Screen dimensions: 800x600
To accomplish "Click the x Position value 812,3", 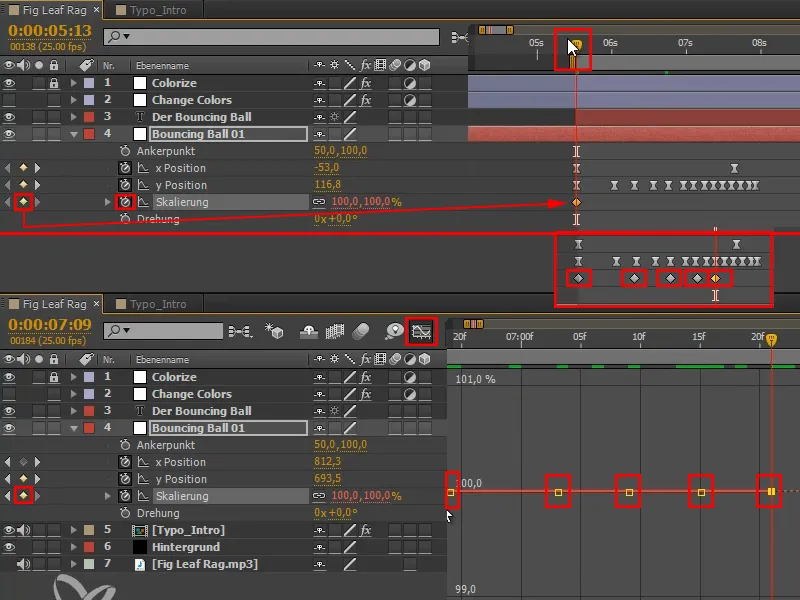I will coord(327,461).
